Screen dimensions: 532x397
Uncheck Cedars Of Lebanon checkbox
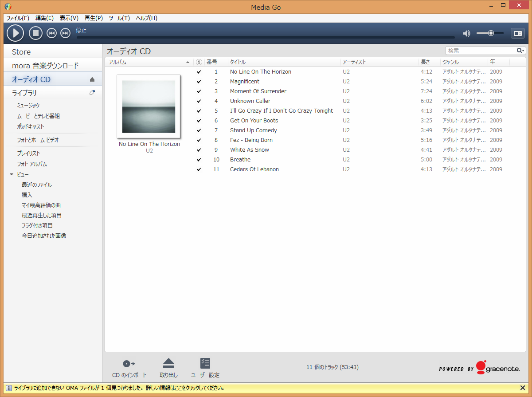point(199,169)
